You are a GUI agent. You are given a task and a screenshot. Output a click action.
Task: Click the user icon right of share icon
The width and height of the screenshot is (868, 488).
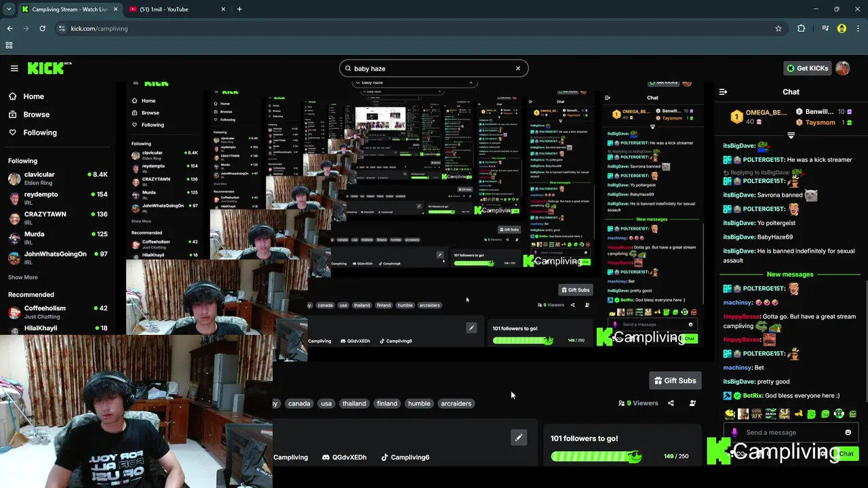692,403
